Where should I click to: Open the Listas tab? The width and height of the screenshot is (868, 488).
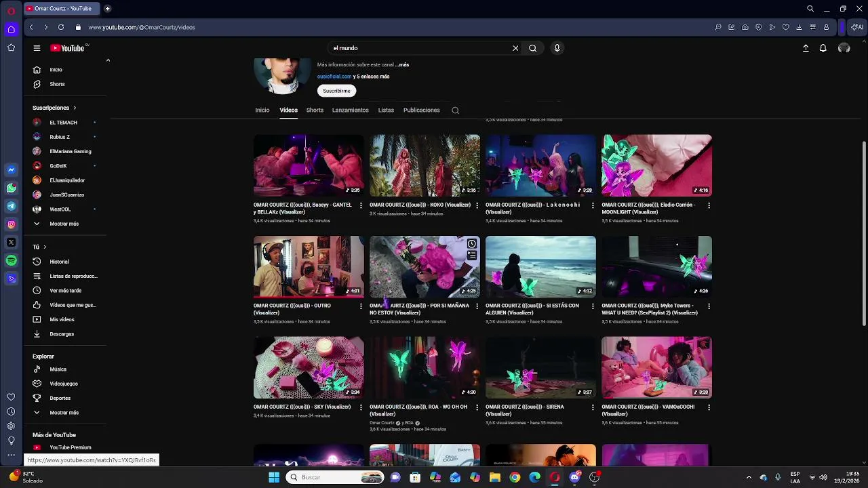click(x=386, y=110)
